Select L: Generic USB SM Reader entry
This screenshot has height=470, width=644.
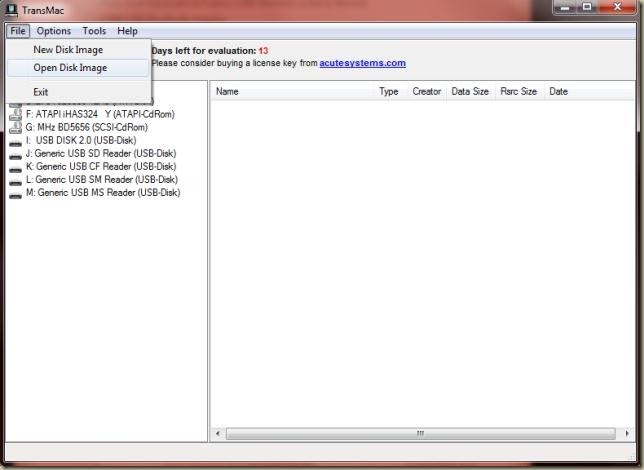click(102, 180)
